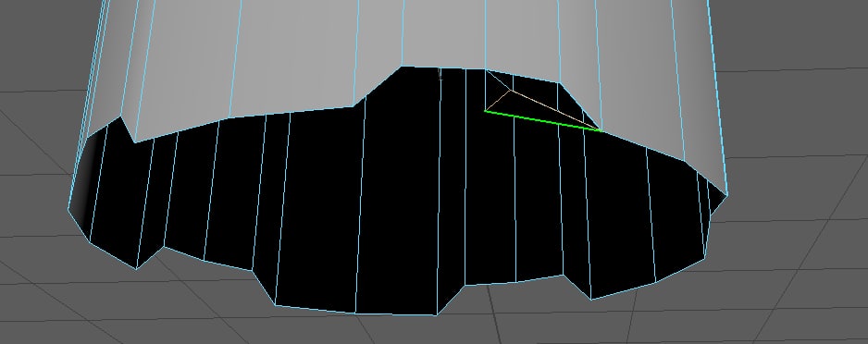Click the short tan edge at the green edge's left end

pos(498,101)
